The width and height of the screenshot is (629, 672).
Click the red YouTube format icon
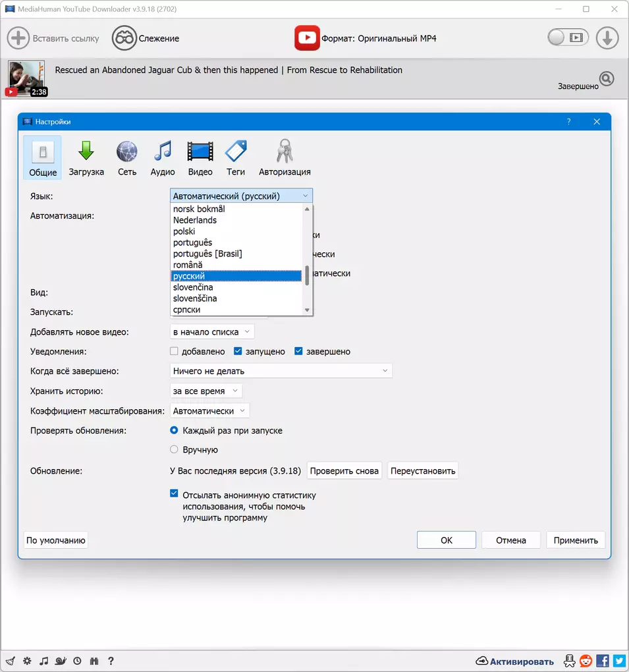(x=307, y=38)
